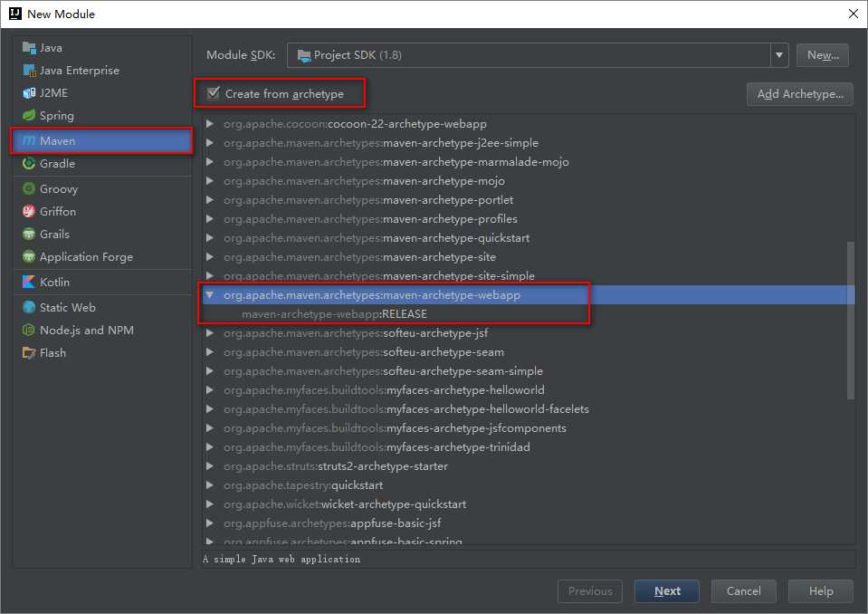The height and width of the screenshot is (614, 868).
Task: Select maven-archetype-webapp:RELEASE version row
Action: (x=529, y=314)
